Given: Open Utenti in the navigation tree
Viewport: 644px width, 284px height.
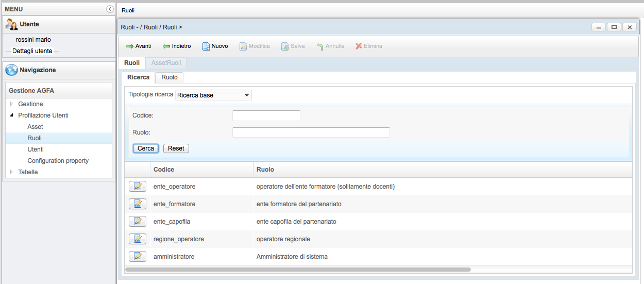Looking at the screenshot, I should (36, 149).
